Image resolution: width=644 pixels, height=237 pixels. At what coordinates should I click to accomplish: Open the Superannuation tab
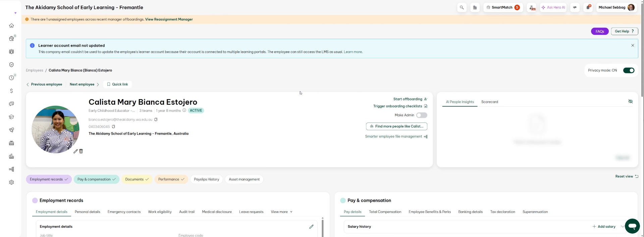point(535,212)
